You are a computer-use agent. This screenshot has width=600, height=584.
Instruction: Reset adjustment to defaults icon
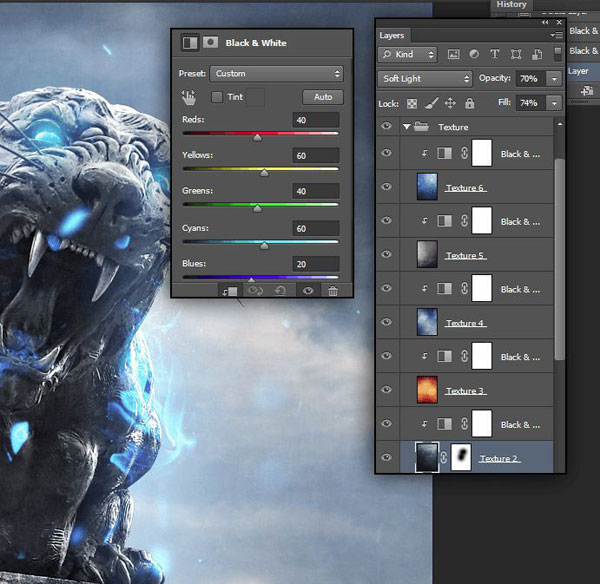(280, 291)
